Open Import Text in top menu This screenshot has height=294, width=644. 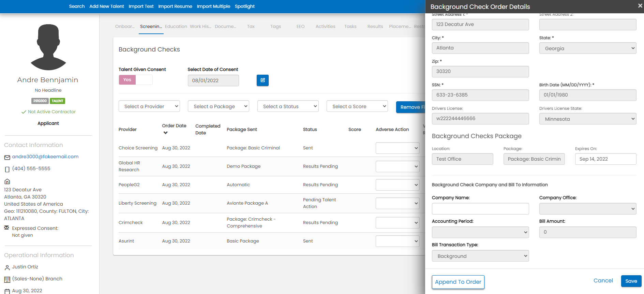point(141,6)
